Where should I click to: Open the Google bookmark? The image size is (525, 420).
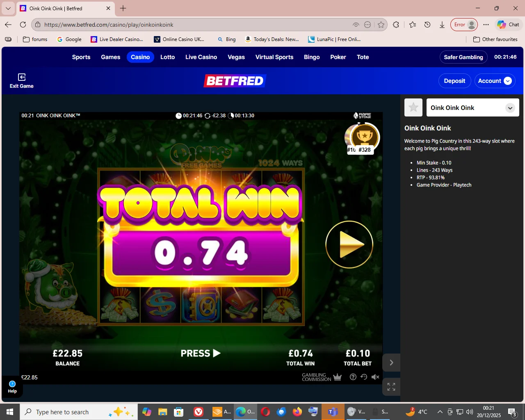point(69,39)
